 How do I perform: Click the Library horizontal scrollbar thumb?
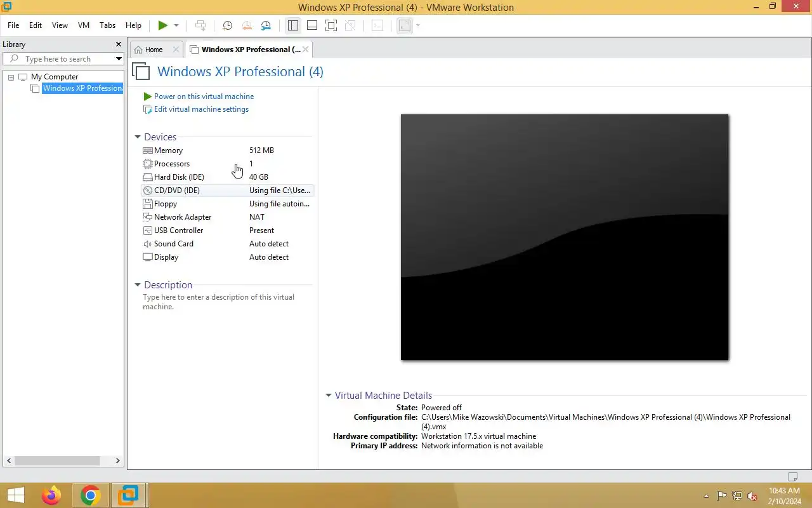[x=57, y=461]
